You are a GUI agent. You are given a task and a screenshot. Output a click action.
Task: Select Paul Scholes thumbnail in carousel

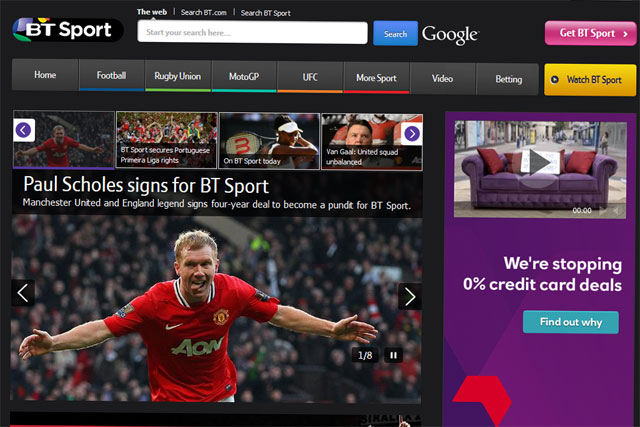click(x=64, y=140)
